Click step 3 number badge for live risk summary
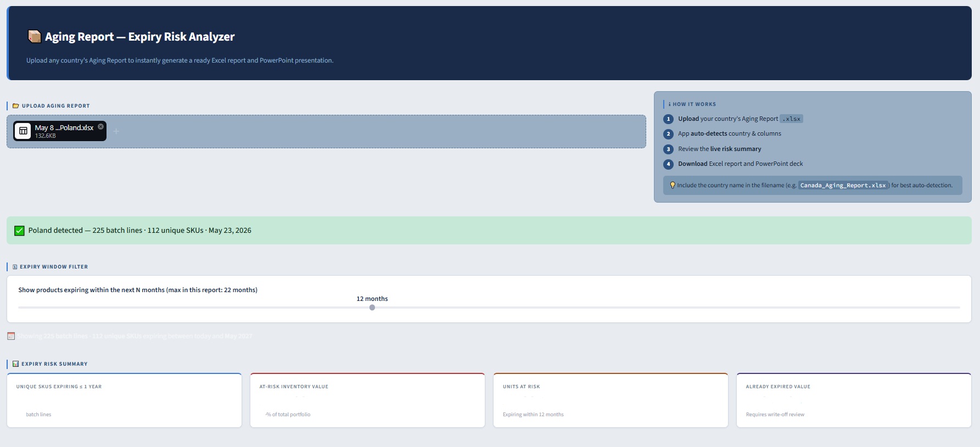Screen dimensions: 980x447 pyautogui.click(x=668, y=149)
